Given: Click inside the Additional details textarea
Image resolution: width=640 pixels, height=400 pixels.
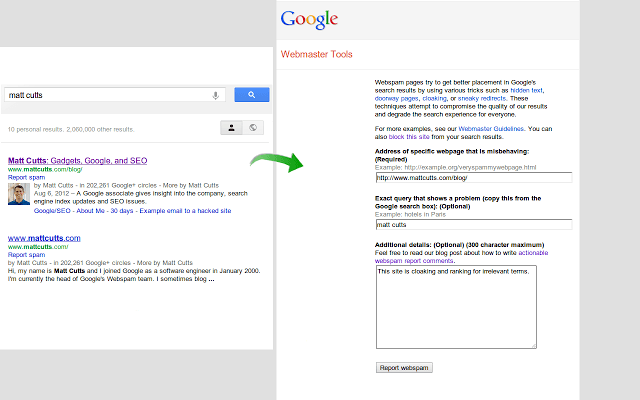Looking at the screenshot, I should click(x=456, y=307).
